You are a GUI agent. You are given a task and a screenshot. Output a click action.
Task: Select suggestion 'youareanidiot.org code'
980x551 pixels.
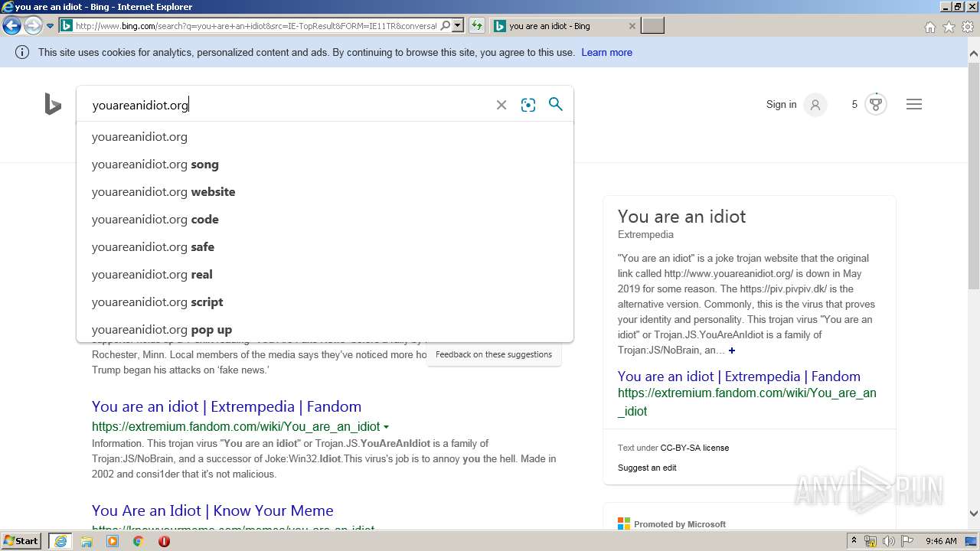click(325, 220)
